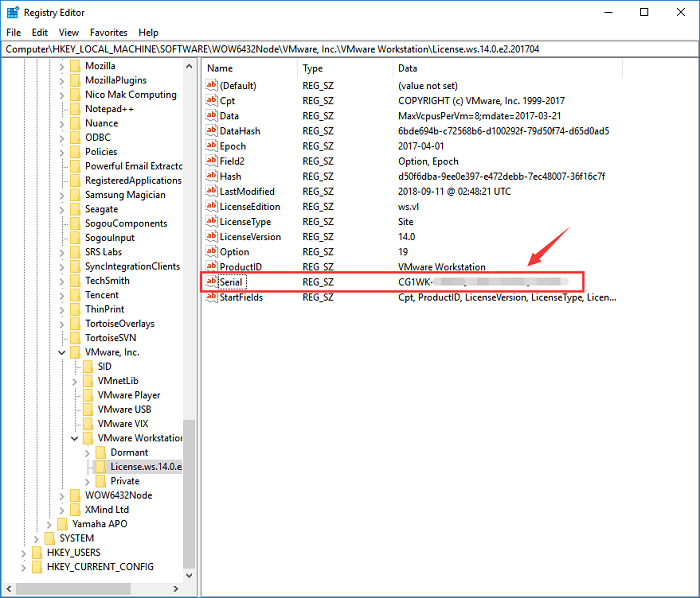This screenshot has width=700, height=598.
Task: Click the TortoiseSVN folder icon
Action: (75, 338)
